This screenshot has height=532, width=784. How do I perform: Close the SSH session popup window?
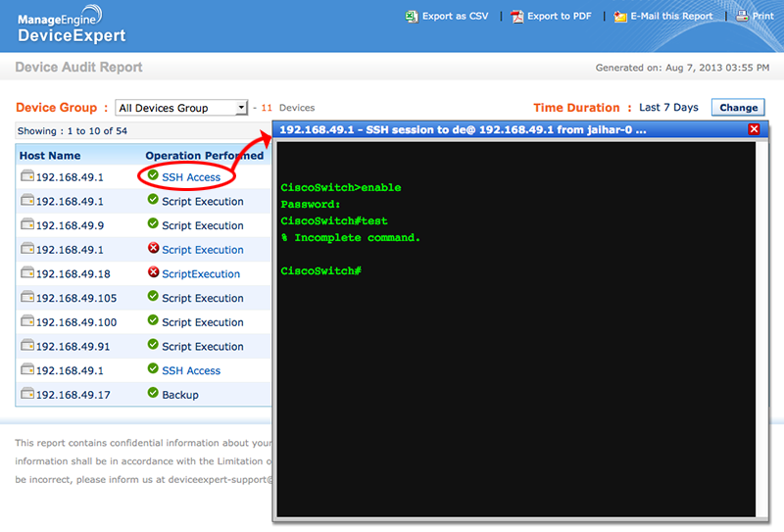click(754, 129)
